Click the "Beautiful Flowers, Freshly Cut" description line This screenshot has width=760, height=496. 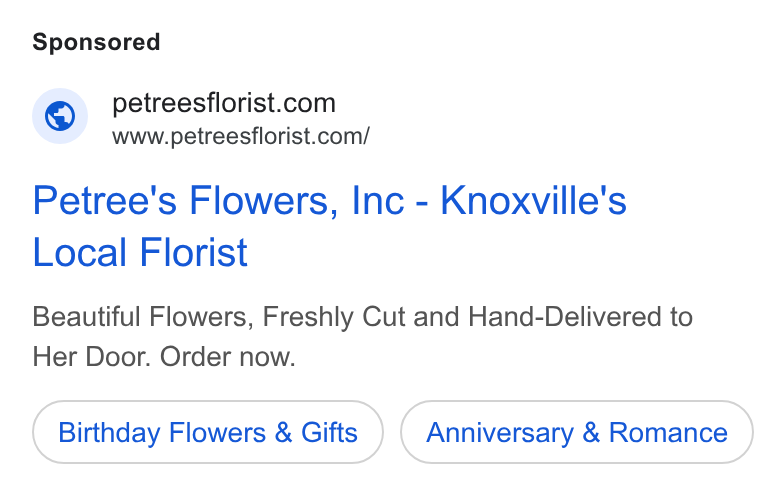click(x=363, y=317)
